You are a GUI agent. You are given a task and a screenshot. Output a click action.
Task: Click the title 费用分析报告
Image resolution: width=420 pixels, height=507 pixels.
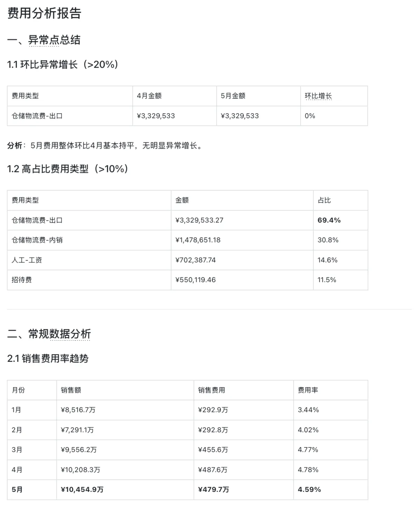pos(44,13)
